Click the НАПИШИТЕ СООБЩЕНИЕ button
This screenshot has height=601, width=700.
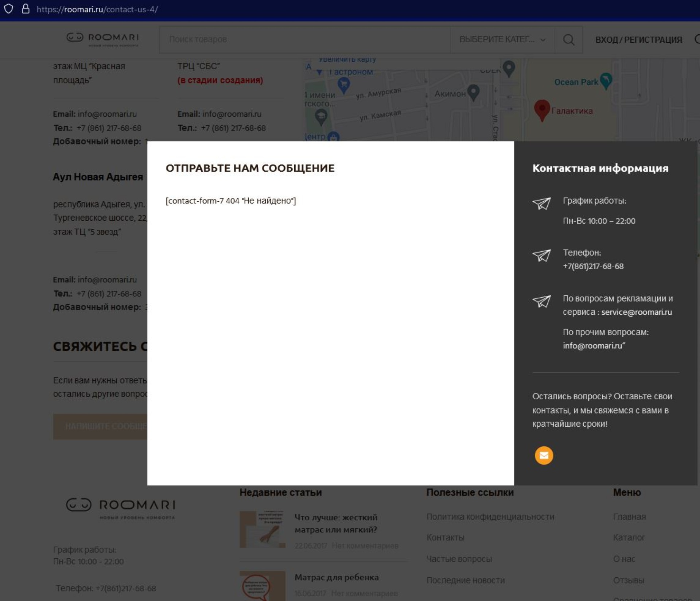click(101, 426)
